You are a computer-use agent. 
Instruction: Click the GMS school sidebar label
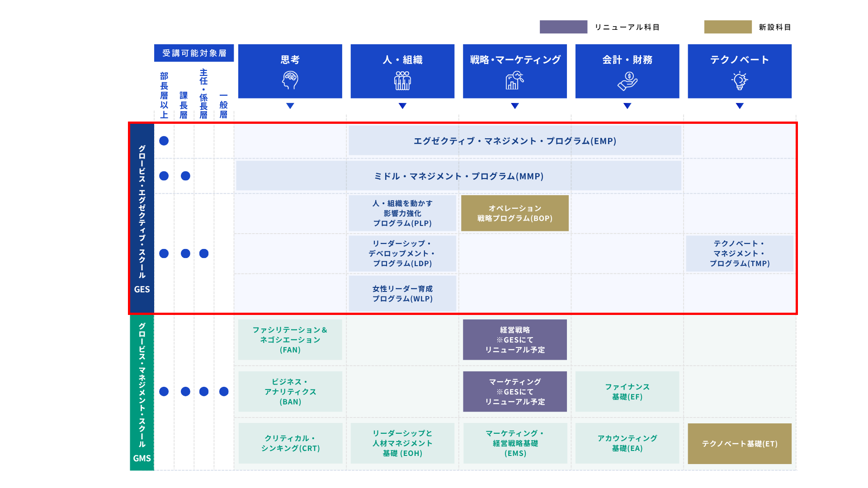[142, 393]
